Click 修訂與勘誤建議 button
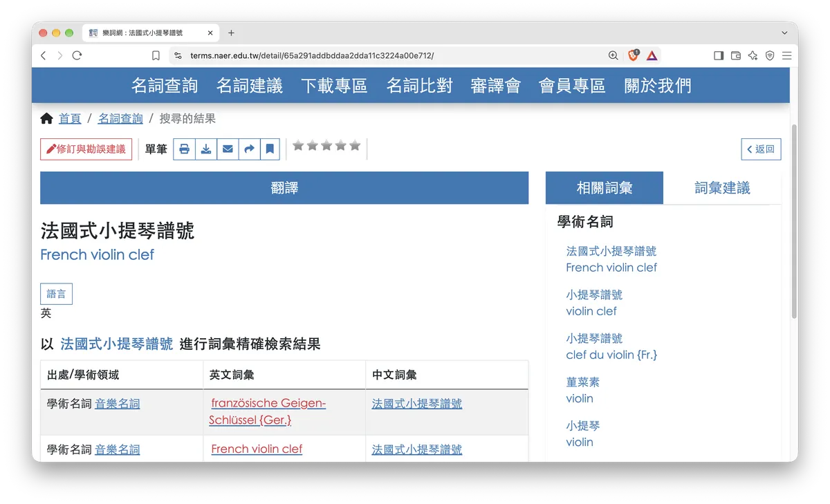Image resolution: width=830 pixels, height=504 pixels. click(x=86, y=149)
